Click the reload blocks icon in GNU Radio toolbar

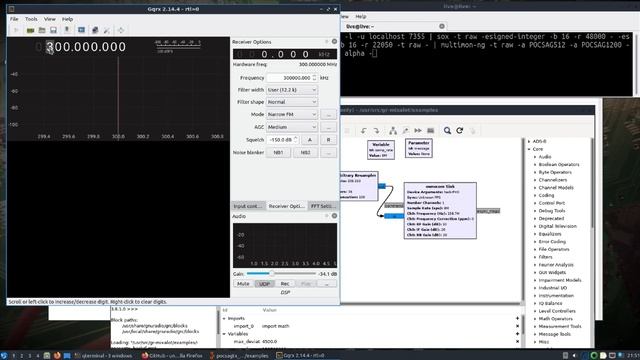point(460,131)
